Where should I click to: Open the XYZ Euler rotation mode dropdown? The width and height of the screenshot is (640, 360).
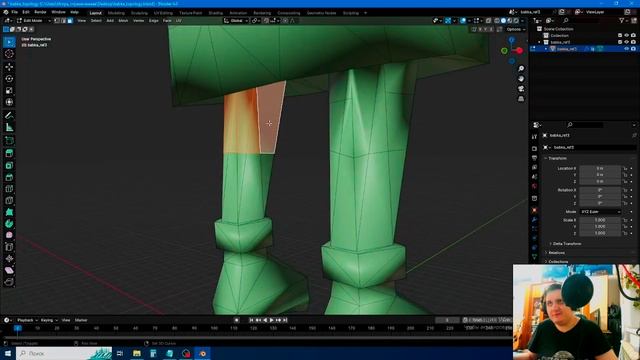click(600, 212)
